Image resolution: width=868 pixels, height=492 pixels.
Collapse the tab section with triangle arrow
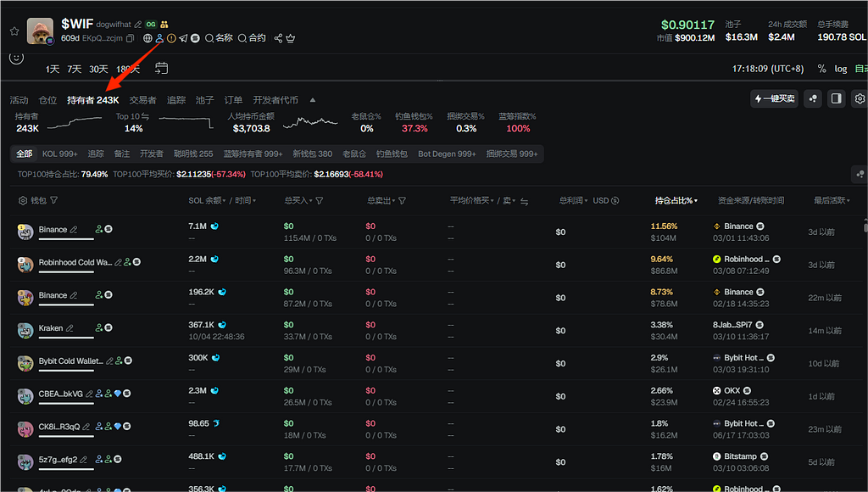(x=312, y=100)
